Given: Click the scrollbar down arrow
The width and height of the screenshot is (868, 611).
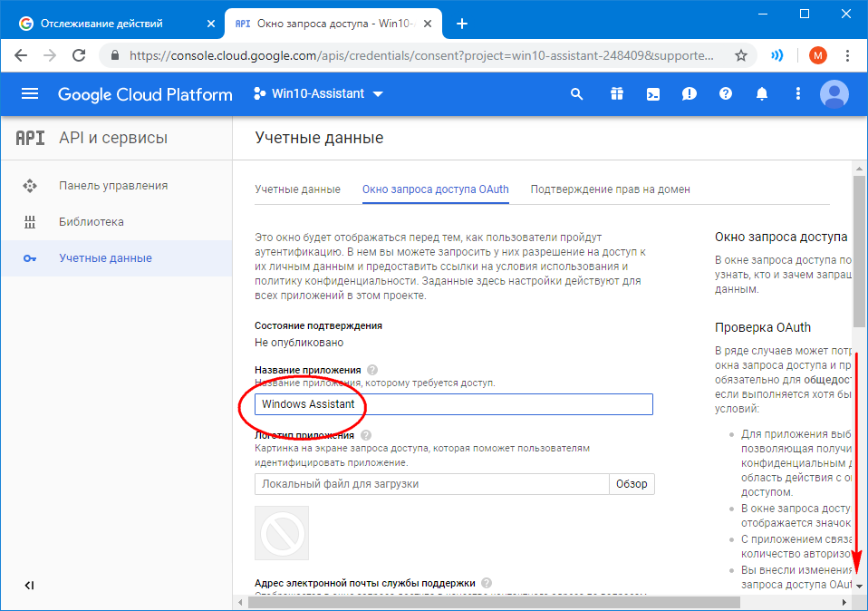Looking at the screenshot, I should pos(859,587).
